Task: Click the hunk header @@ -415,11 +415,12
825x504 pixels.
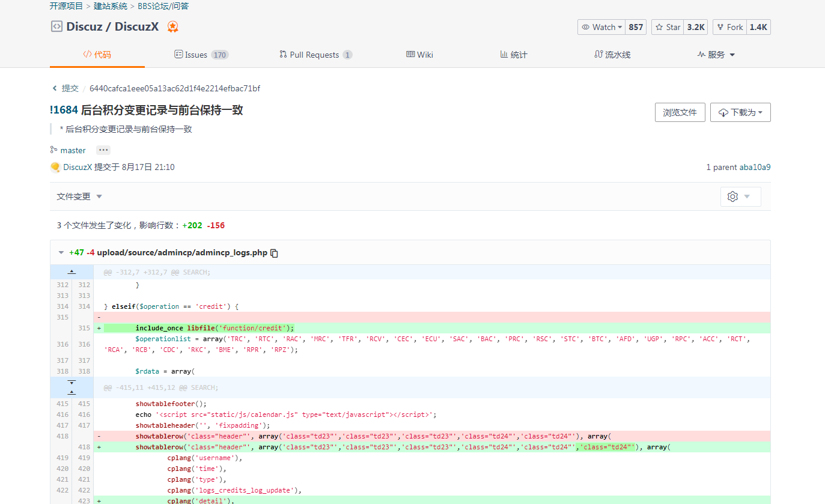Action: click(x=161, y=387)
